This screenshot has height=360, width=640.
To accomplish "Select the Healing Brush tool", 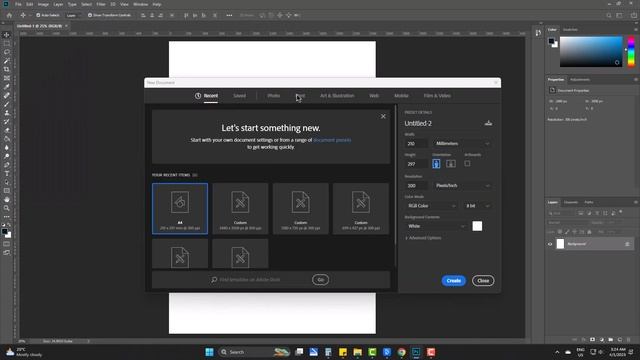I will (x=7, y=95).
